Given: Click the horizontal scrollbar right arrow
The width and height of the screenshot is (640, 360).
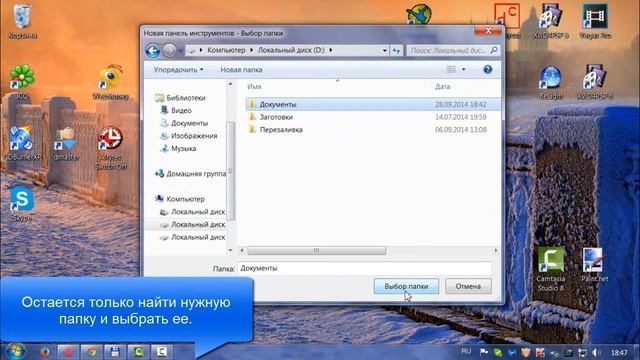Looking at the screenshot, I should [496, 251].
